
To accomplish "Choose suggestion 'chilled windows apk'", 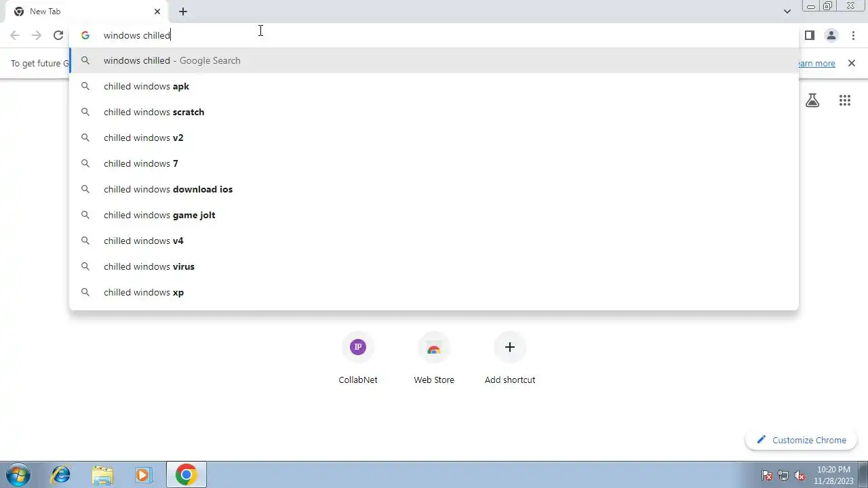I will (434, 86).
